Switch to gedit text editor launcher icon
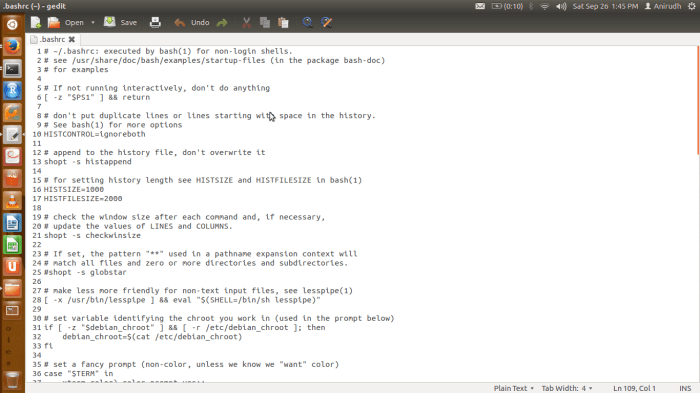Viewport: 700px width, 393px height. pos(12,135)
